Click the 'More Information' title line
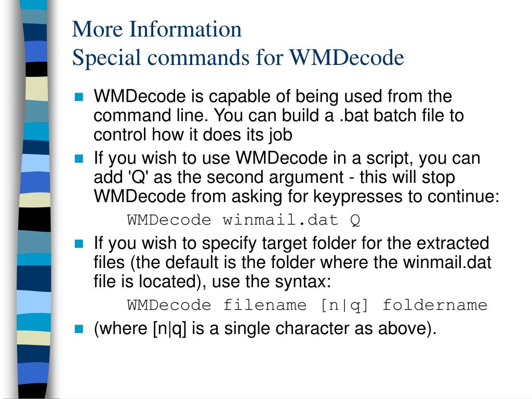 point(157,29)
